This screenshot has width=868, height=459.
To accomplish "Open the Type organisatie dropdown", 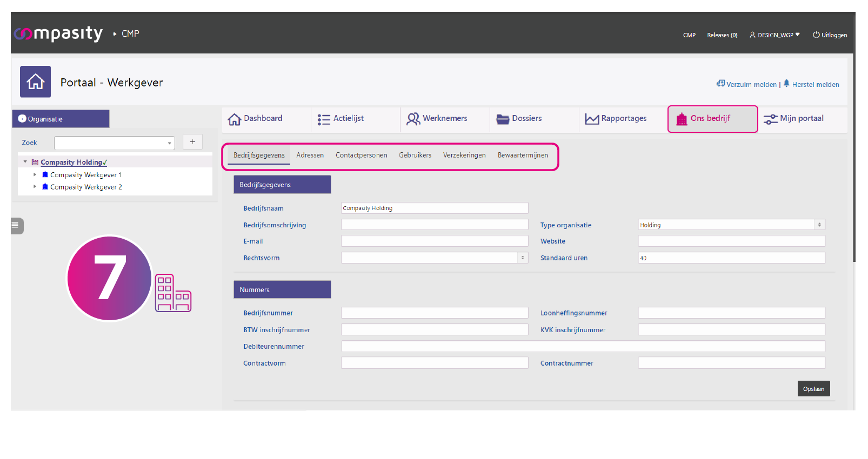I will (x=732, y=225).
